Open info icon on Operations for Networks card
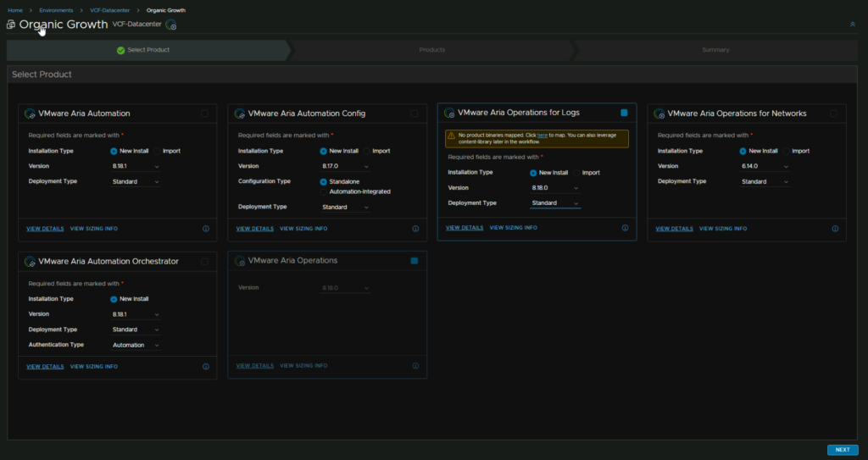Screen dimensions: 868x460 click(835, 229)
